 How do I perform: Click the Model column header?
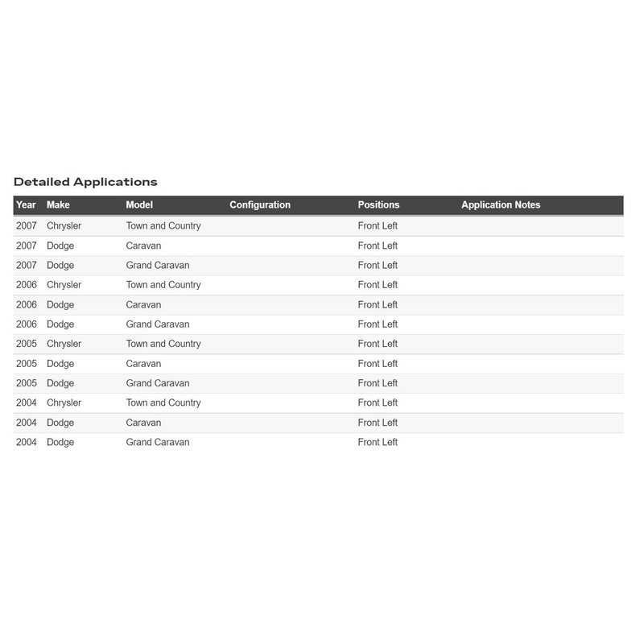(139, 205)
